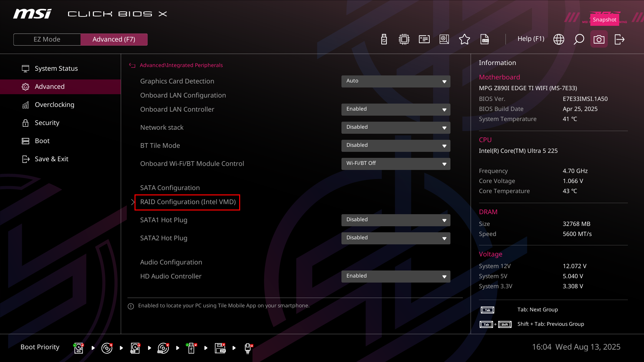Click the Tab key icon beside Next Group
The height and width of the screenshot is (362, 644).
click(x=487, y=310)
